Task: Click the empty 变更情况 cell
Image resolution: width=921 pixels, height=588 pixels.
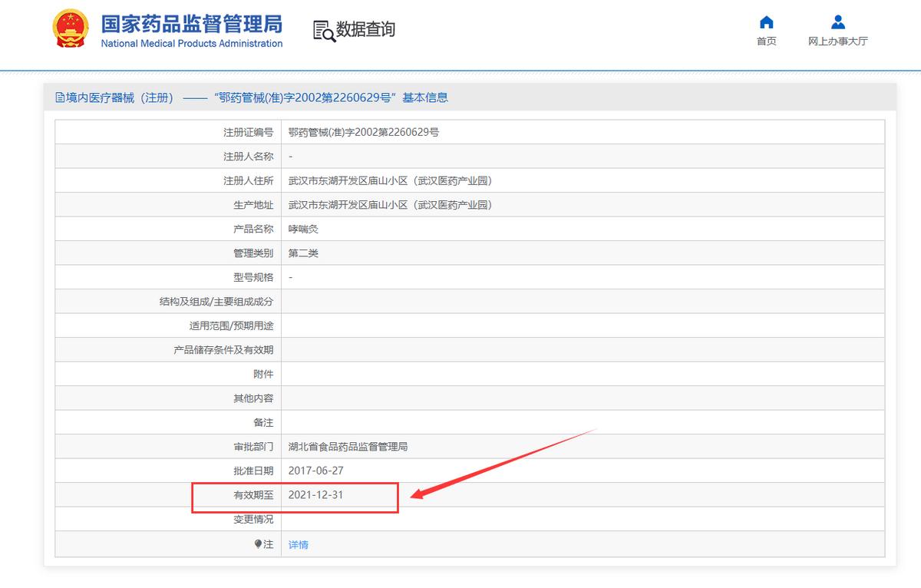Action: point(460,519)
